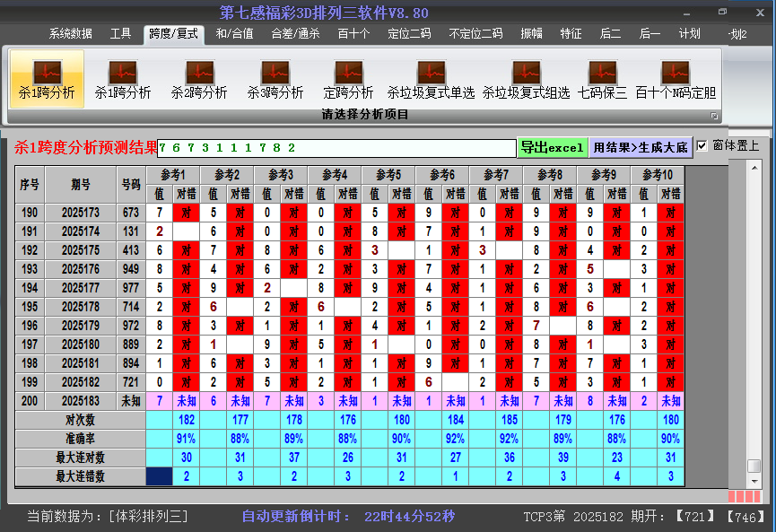The height and width of the screenshot is (532, 776).
Task: Expand the 请选择分析项目 group launcher
Action: [714, 116]
